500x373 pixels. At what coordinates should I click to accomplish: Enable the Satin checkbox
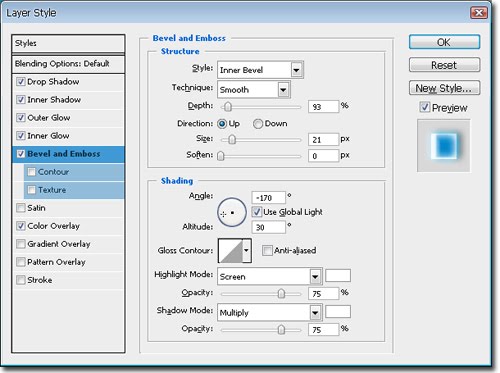pos(21,208)
